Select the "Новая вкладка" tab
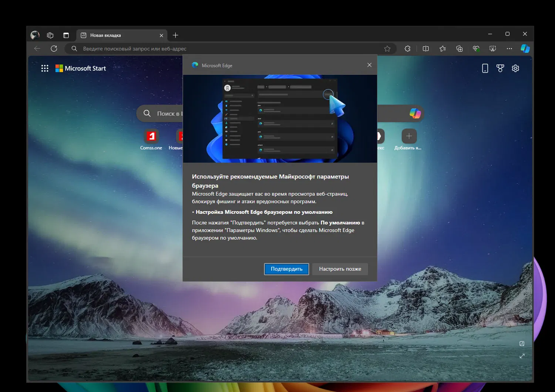 pos(122,35)
